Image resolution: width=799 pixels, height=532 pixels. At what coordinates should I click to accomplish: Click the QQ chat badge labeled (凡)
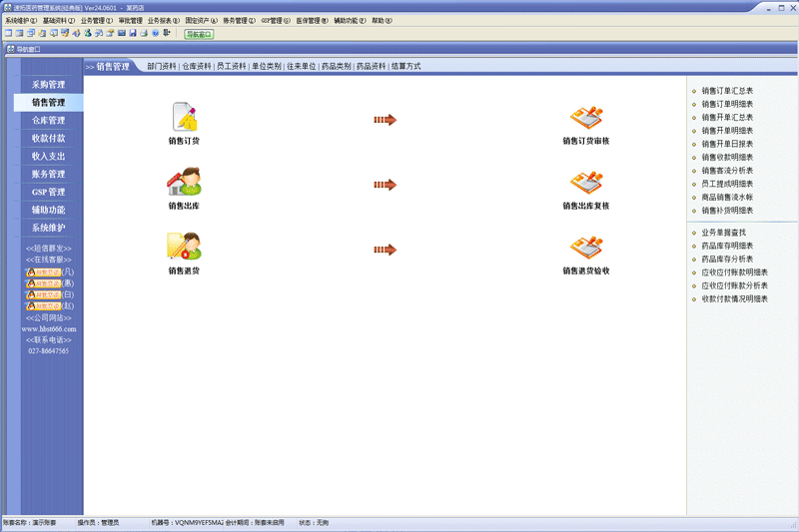click(x=44, y=272)
